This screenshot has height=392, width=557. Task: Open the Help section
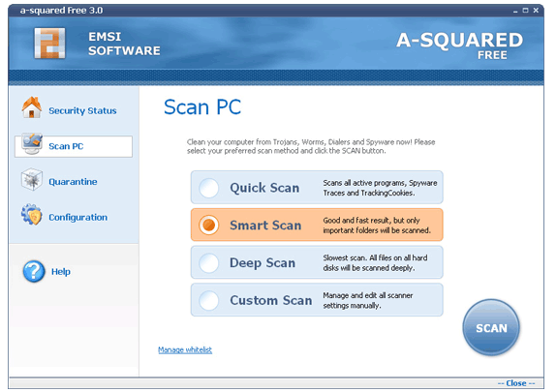click(61, 272)
